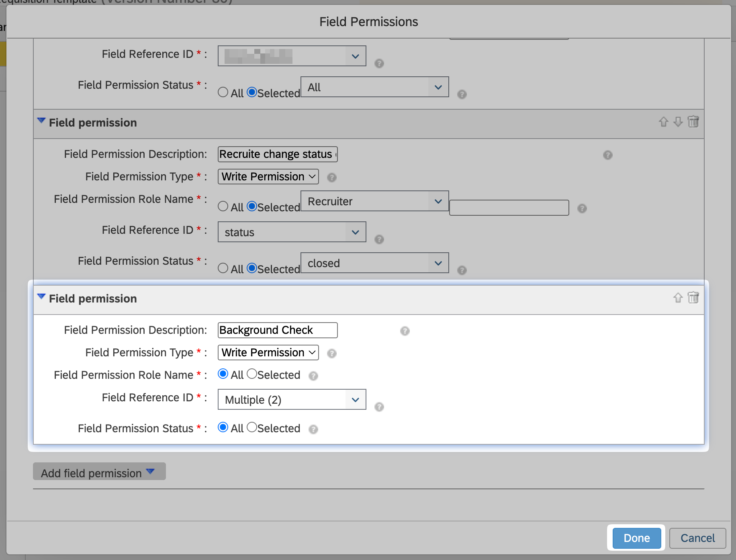Click trash icon for Recruite change status permission

tap(693, 122)
